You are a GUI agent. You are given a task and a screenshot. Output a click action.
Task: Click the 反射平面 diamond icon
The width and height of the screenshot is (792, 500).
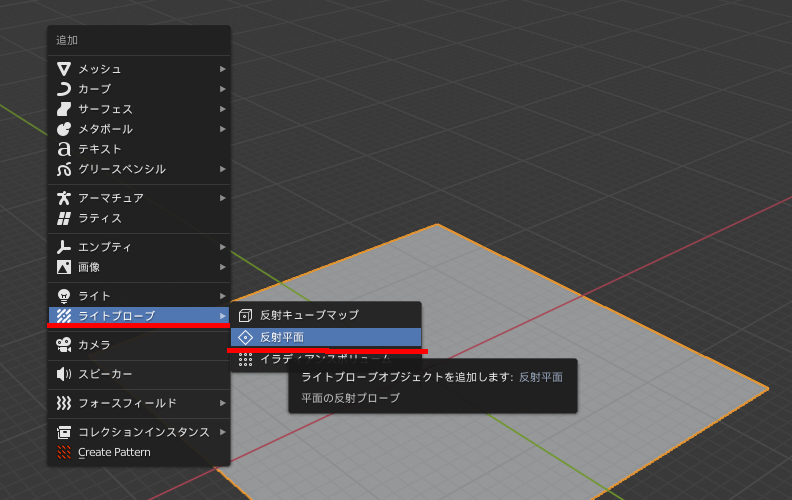pyautogui.click(x=245, y=337)
